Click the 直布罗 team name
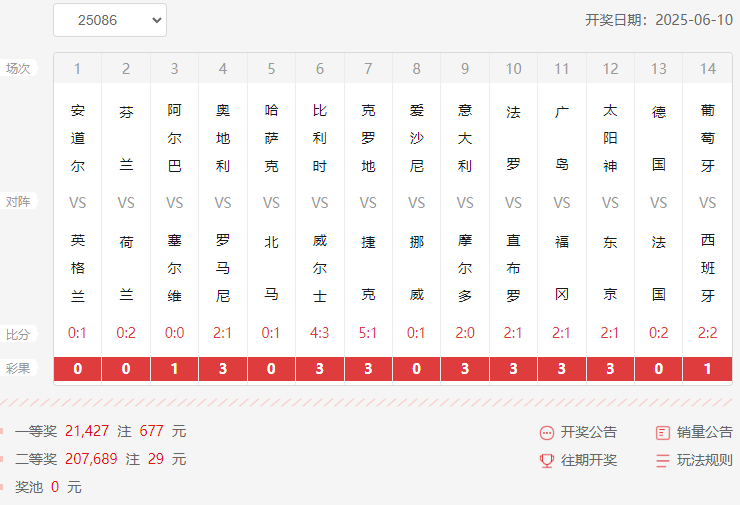The image size is (740, 505). pyautogui.click(x=513, y=268)
